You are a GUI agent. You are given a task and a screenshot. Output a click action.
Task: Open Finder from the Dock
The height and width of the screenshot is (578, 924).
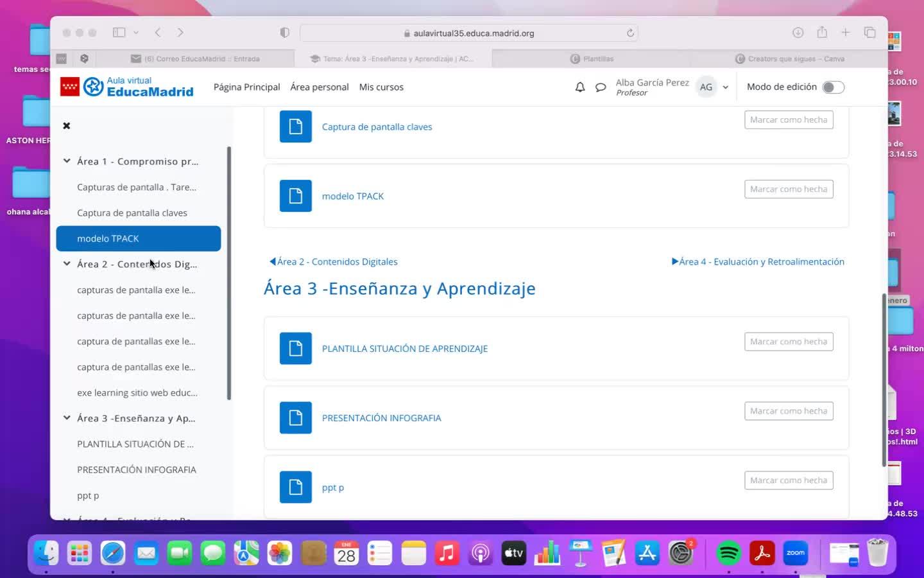click(46, 553)
